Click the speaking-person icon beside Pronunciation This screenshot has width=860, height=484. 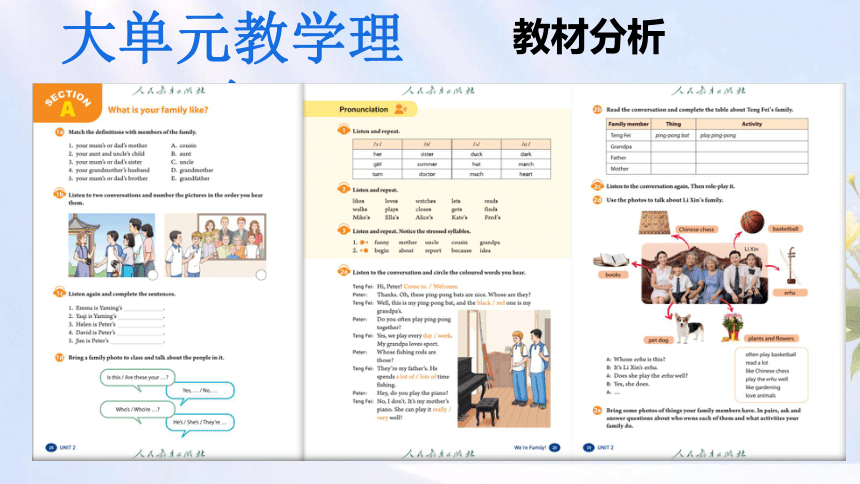pos(400,109)
